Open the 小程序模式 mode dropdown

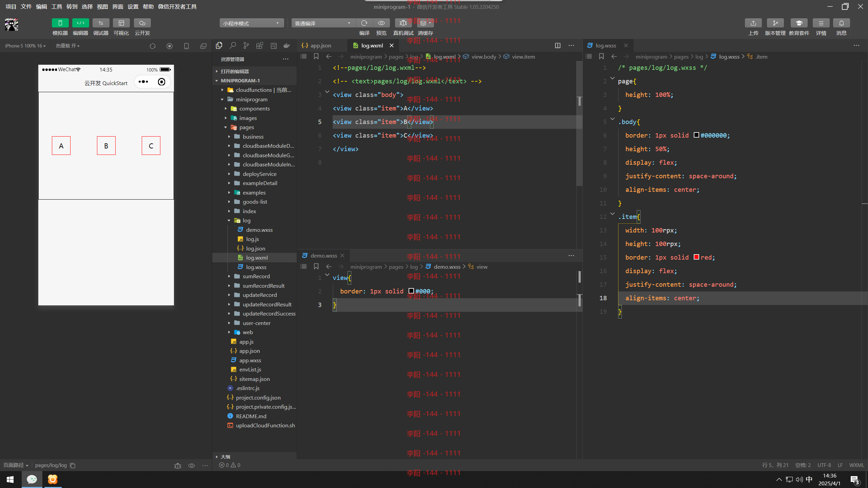point(252,23)
